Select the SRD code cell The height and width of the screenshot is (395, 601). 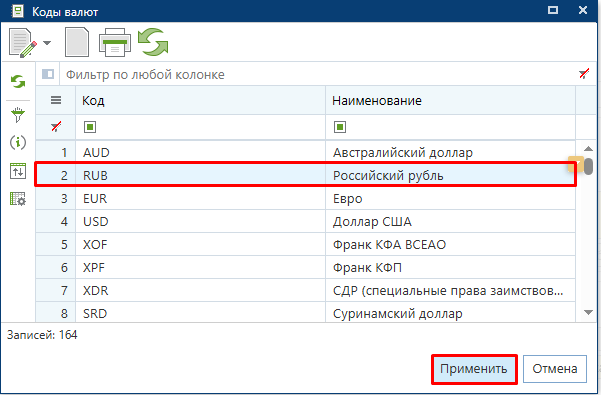(x=200, y=313)
